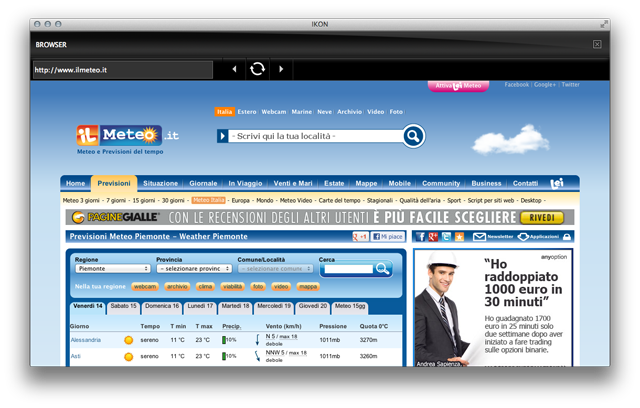This screenshot has height=408, width=640.
Task: Click the Twitter link at top right
Action: 570,85
